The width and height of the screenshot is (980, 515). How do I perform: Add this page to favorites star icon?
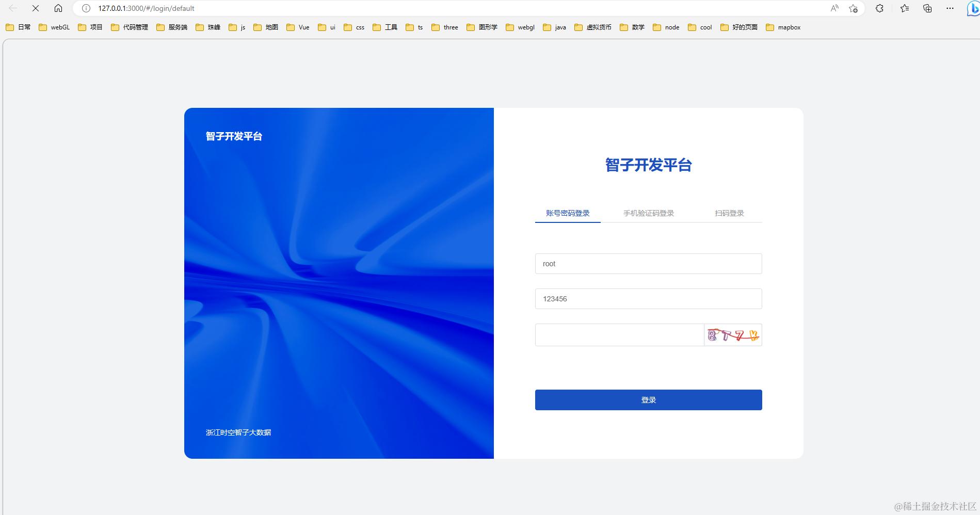[853, 8]
